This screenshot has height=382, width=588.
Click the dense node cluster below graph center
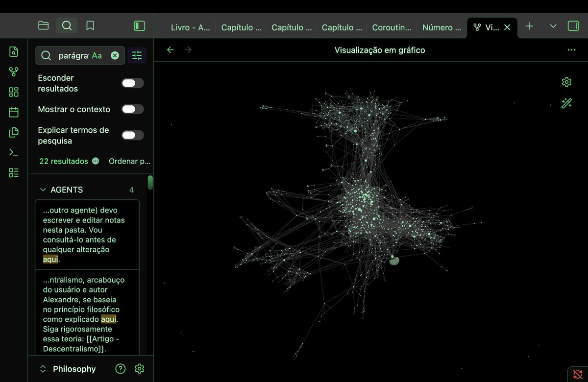(x=394, y=261)
